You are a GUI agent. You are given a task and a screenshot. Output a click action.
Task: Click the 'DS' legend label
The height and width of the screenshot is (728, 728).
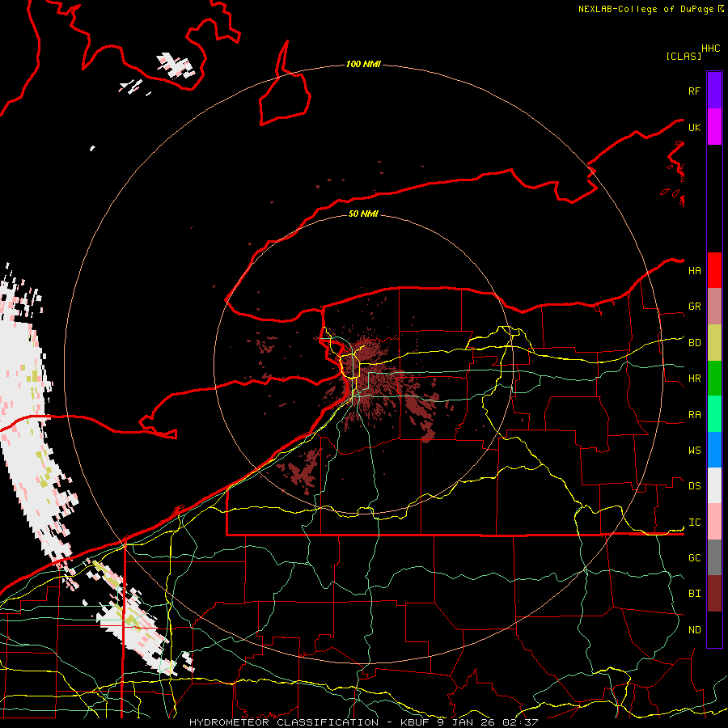(694, 486)
